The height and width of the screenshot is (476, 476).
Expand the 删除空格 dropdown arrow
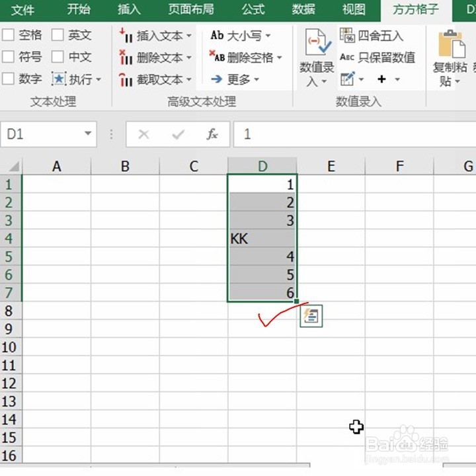click(279, 58)
